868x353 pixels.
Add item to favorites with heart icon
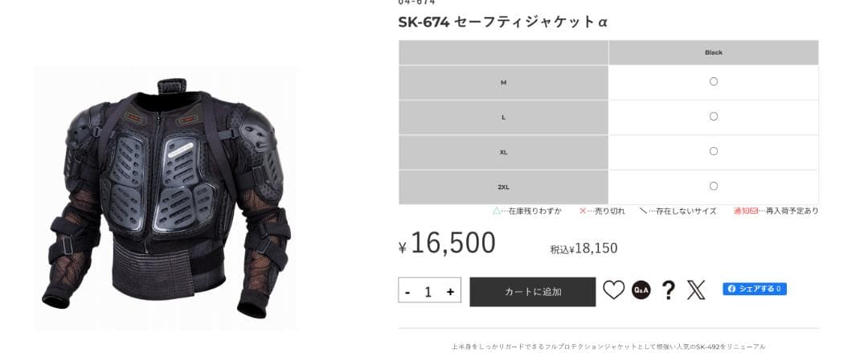(613, 289)
